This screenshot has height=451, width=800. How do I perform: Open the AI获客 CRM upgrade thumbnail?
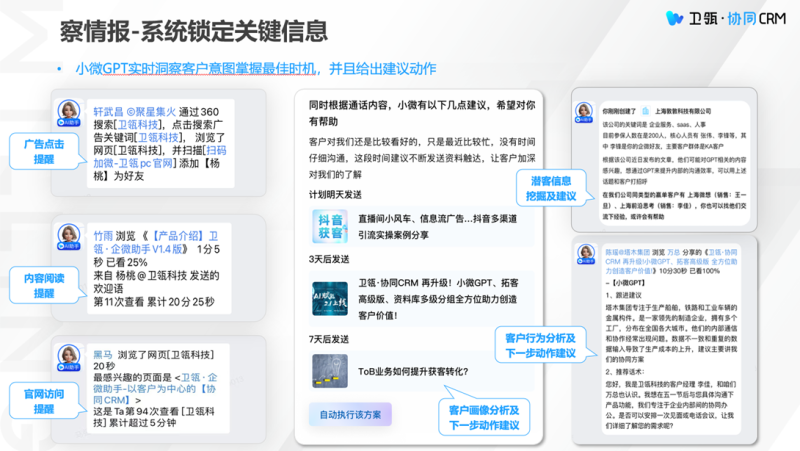click(x=329, y=298)
